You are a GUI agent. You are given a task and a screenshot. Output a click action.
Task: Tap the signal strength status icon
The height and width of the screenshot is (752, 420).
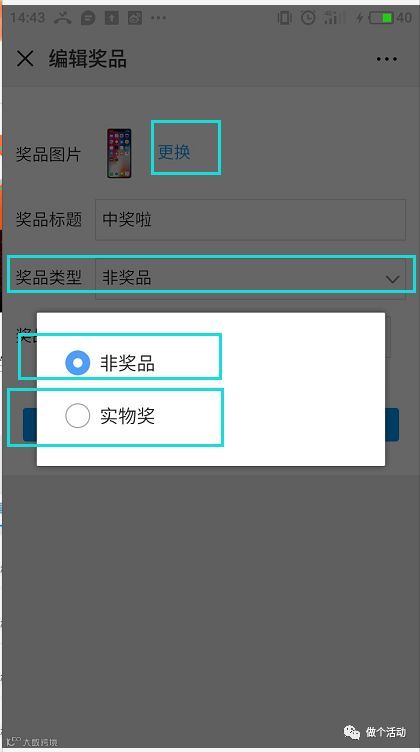coord(332,18)
